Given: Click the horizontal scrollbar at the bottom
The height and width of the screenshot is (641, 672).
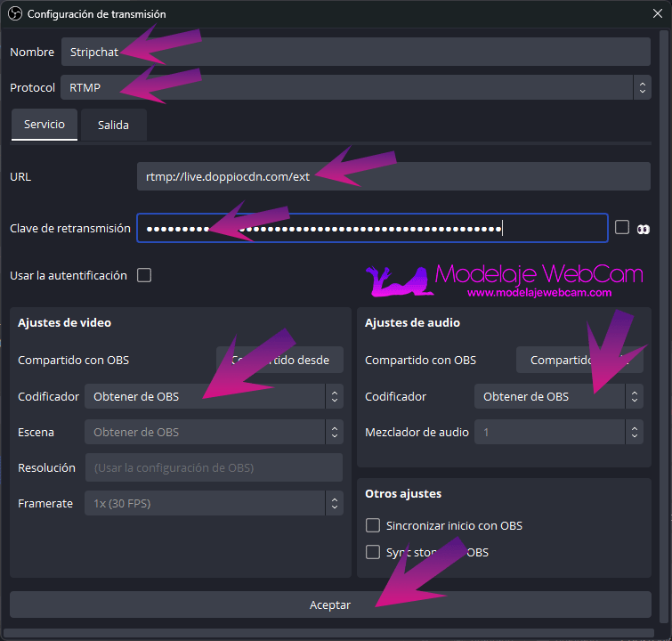Looking at the screenshot, I should point(328,633).
